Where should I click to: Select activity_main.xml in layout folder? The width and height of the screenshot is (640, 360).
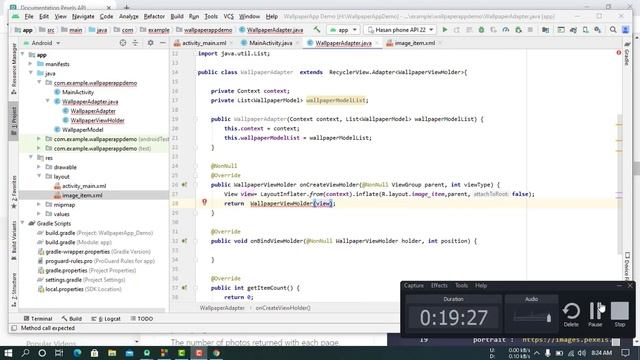point(84,186)
